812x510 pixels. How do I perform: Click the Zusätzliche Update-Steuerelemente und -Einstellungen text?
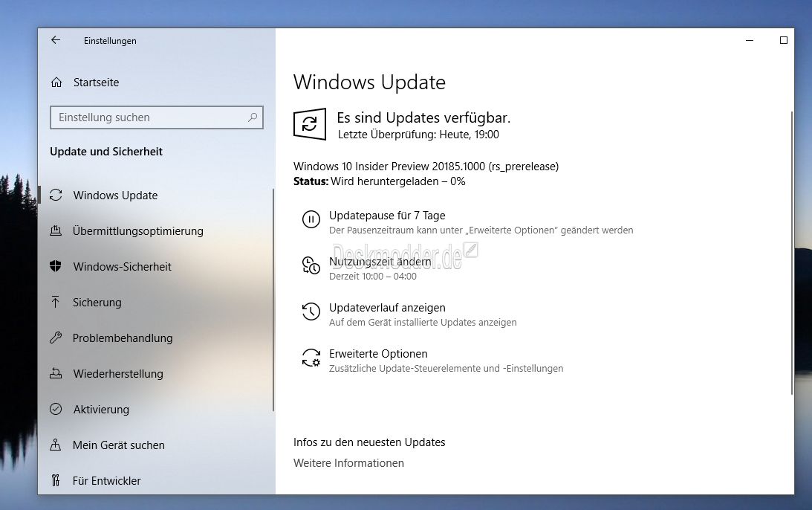click(446, 369)
